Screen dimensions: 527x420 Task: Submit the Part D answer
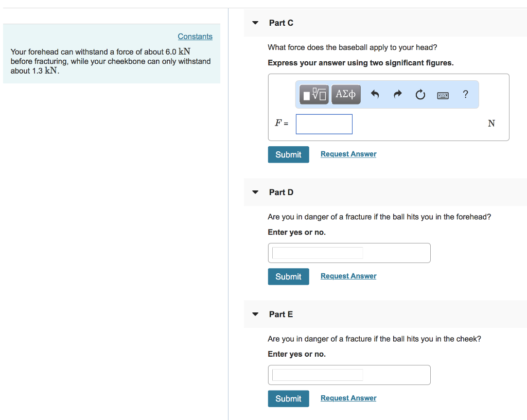pyautogui.click(x=288, y=276)
